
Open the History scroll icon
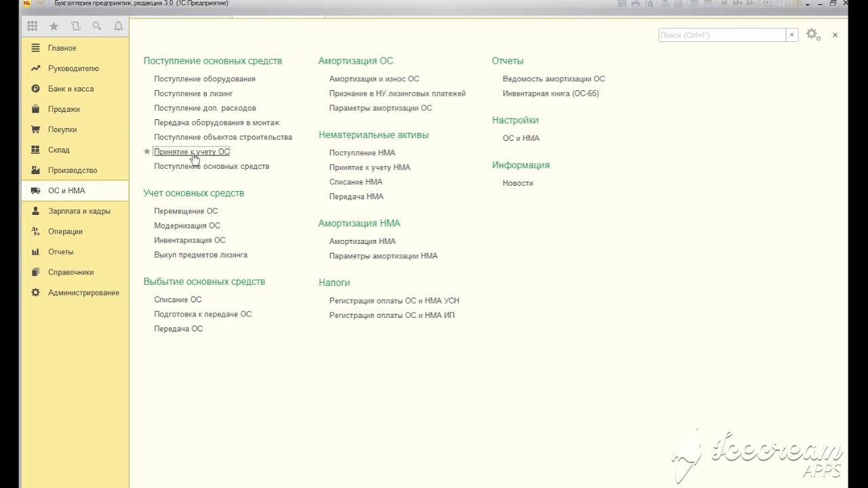pos(75,26)
